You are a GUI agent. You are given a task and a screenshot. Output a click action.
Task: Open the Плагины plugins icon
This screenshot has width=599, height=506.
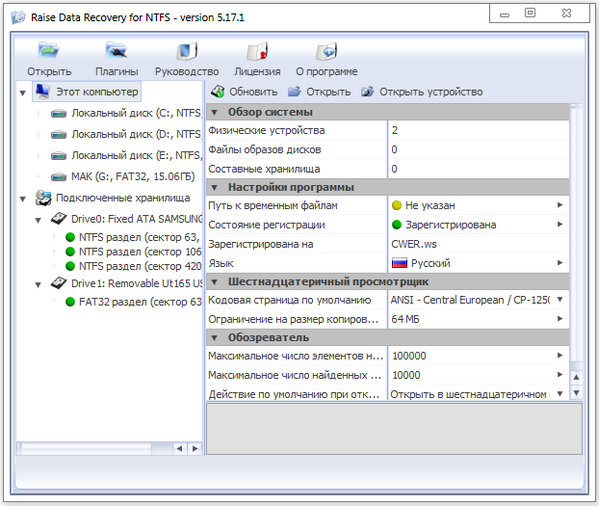click(x=116, y=51)
